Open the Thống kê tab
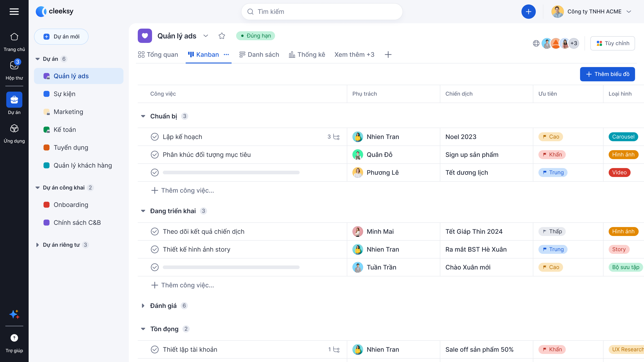 [x=307, y=55]
